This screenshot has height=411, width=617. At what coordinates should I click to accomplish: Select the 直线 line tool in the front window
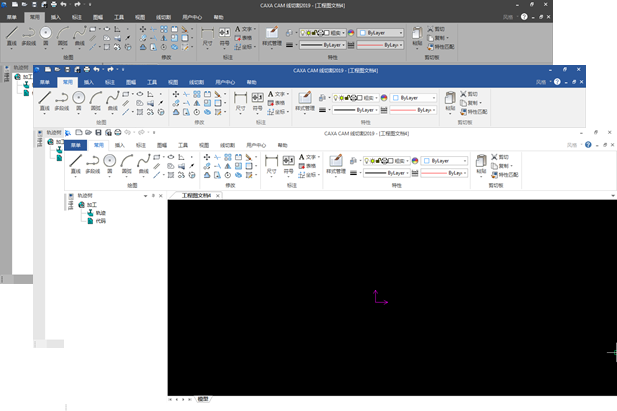click(76, 164)
